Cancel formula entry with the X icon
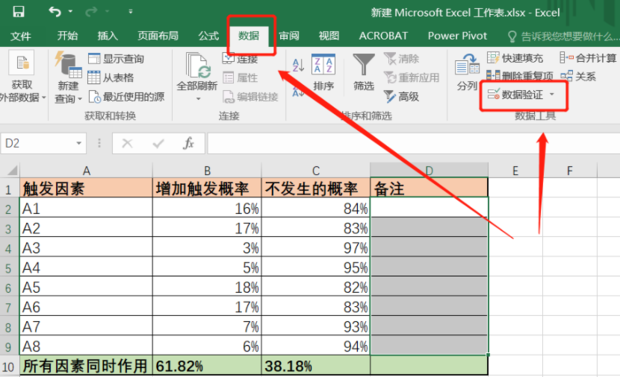 pyautogui.click(x=127, y=143)
